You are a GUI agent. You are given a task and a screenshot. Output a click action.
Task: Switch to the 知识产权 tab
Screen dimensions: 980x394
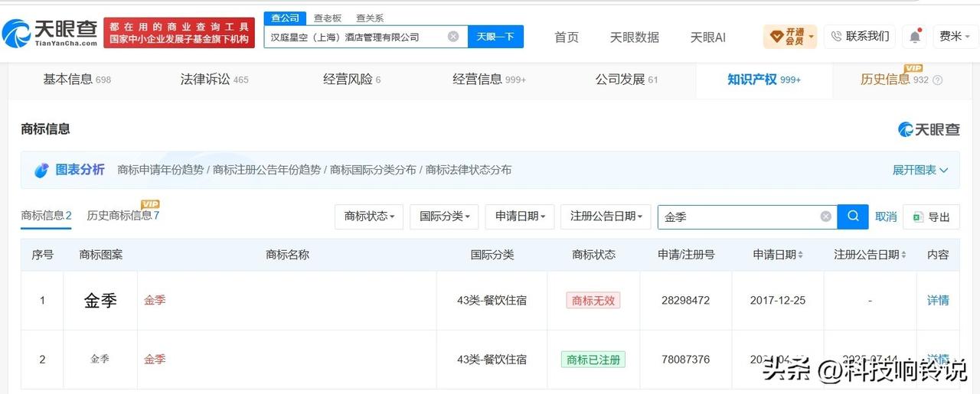(x=764, y=80)
